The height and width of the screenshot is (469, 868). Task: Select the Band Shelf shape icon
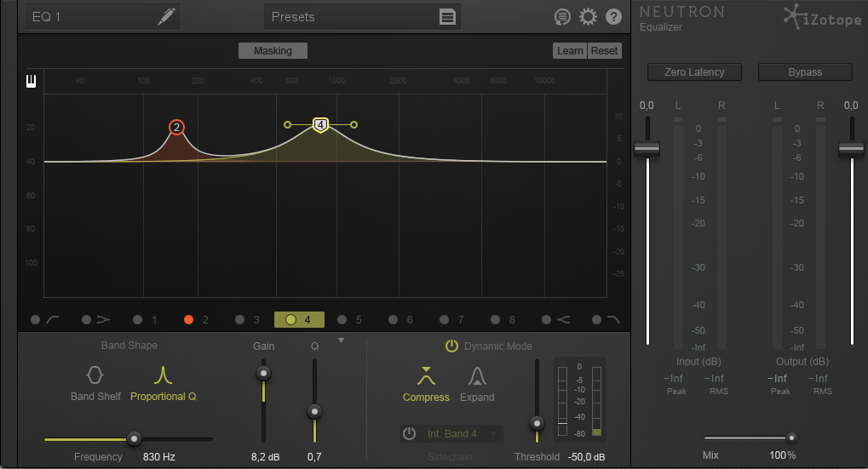tap(95, 375)
